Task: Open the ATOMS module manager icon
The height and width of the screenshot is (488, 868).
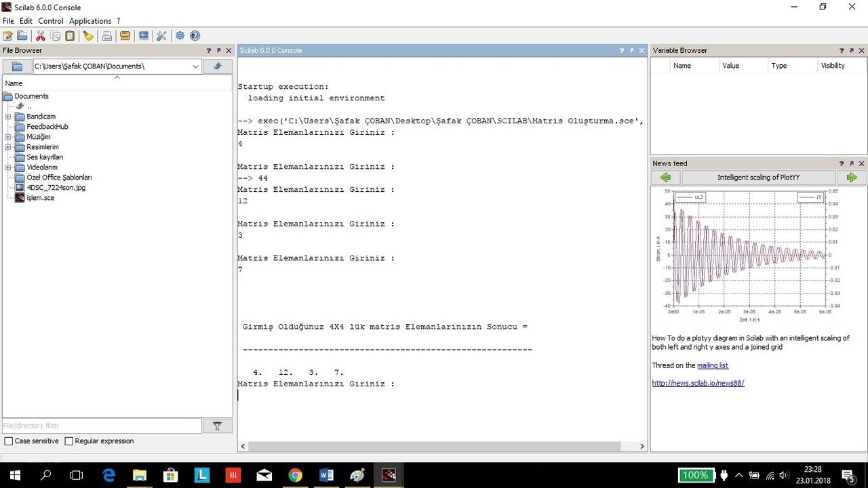Action: coord(125,36)
